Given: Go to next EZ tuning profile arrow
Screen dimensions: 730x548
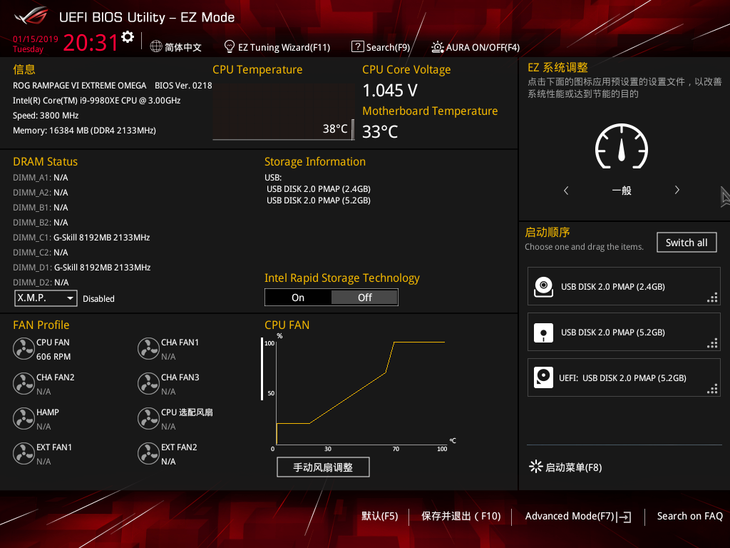Looking at the screenshot, I should (677, 190).
